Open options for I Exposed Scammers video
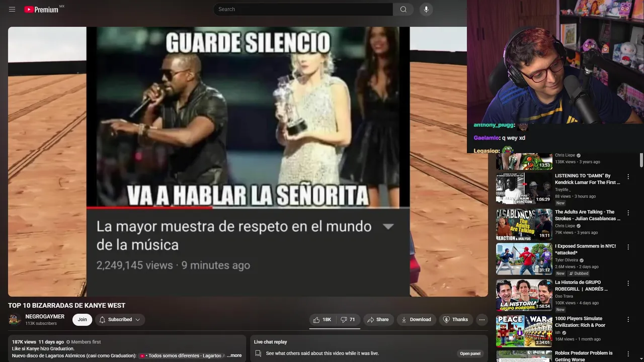This screenshot has width=644, height=362. point(628,247)
